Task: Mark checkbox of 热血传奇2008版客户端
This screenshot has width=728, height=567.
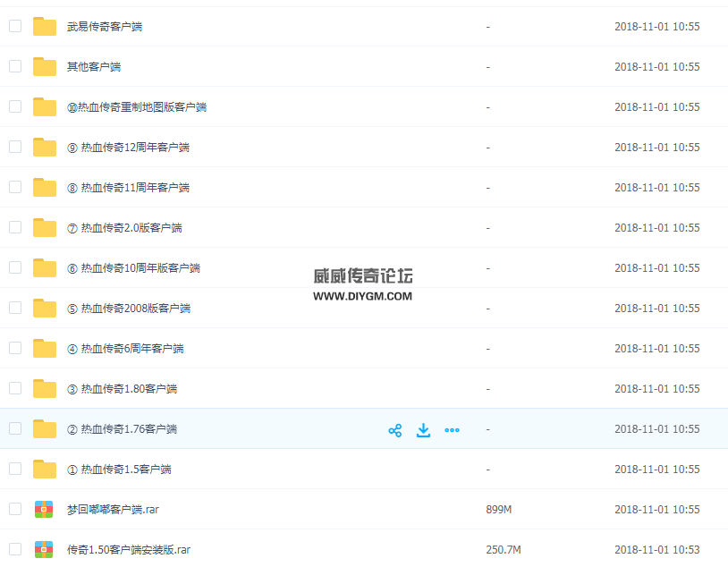Action: pos(15,308)
